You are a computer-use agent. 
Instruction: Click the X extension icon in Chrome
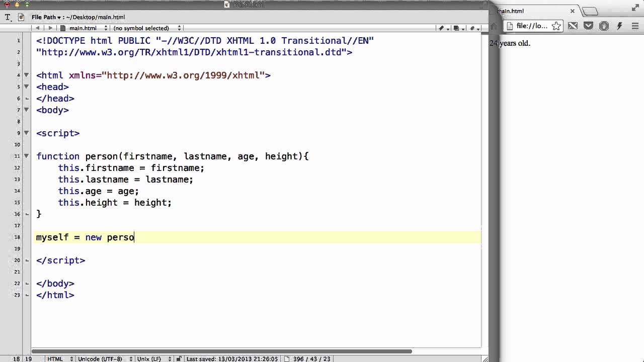pyautogui.click(x=573, y=26)
